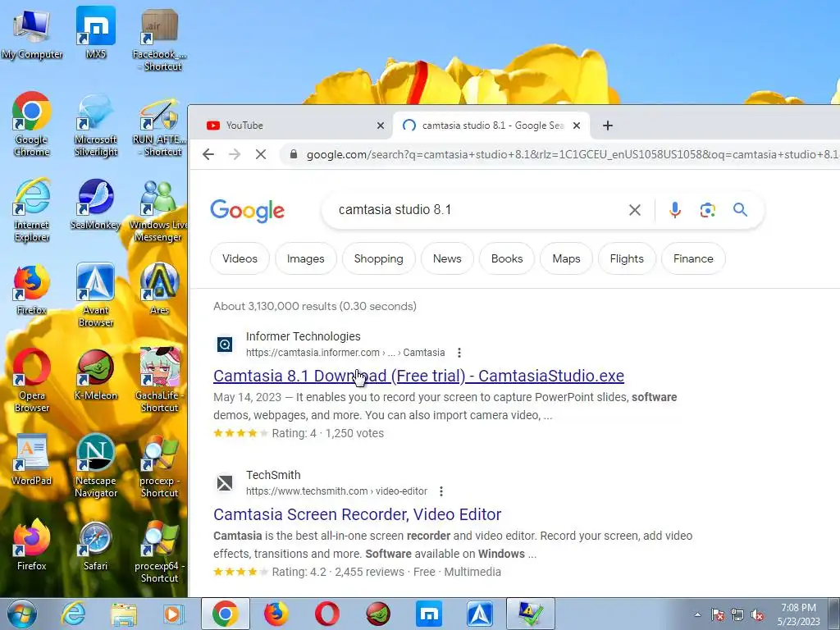840x630 pixels.
Task: Open K-Meleon from the taskbar
Action: 378,614
